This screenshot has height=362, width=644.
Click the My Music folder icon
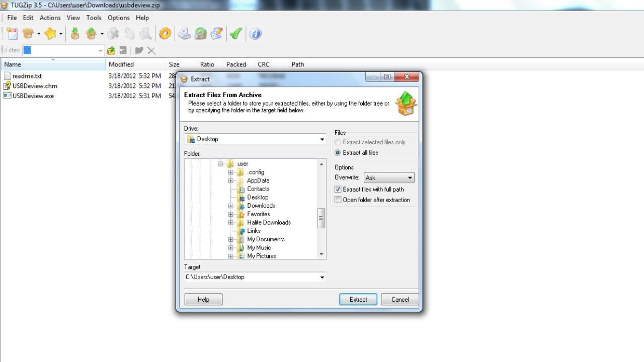(241, 248)
